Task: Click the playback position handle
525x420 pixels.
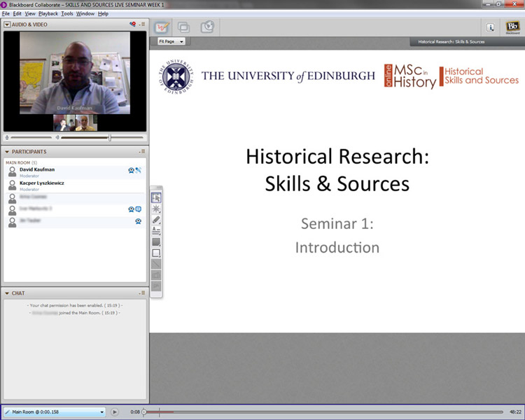Action: 144,412
